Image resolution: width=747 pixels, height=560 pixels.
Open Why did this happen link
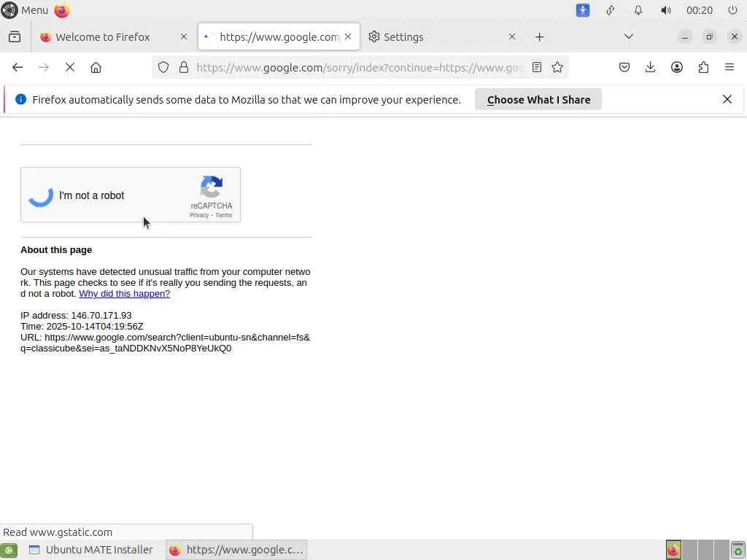coord(124,294)
